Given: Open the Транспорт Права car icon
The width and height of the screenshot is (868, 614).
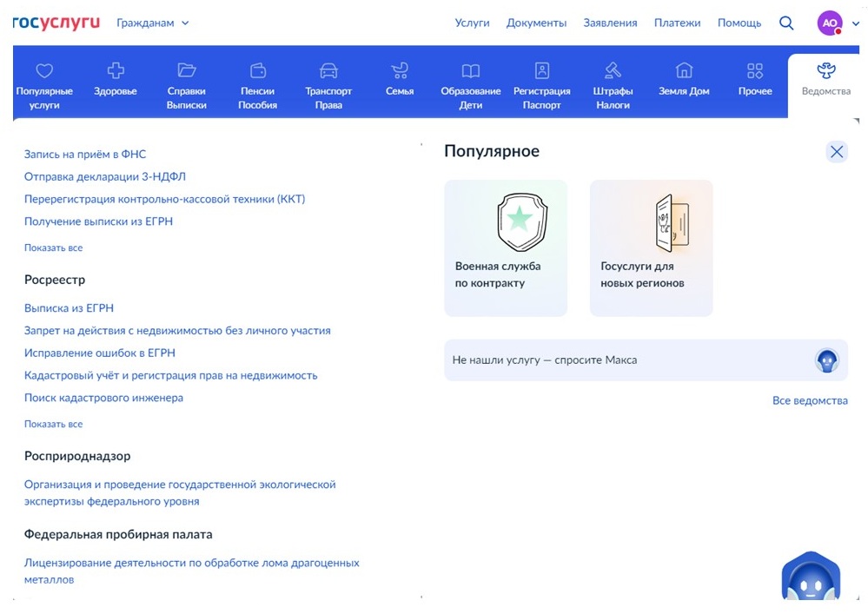Looking at the screenshot, I should [x=328, y=71].
